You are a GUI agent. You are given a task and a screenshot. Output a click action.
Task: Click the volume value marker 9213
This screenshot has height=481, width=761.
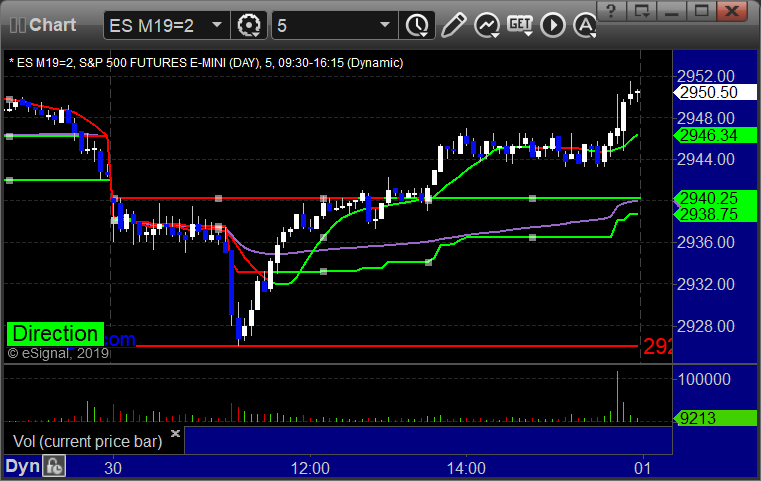[x=715, y=418]
